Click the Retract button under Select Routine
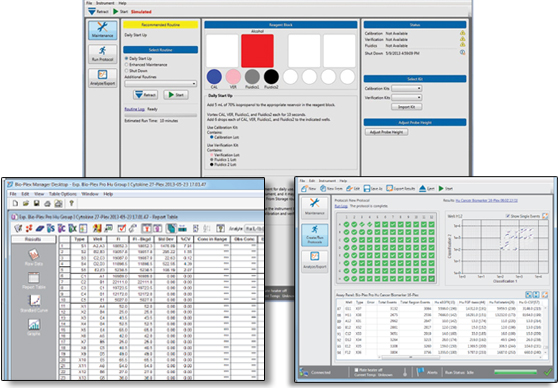Viewport: 558px width, 388px height. tap(146, 95)
